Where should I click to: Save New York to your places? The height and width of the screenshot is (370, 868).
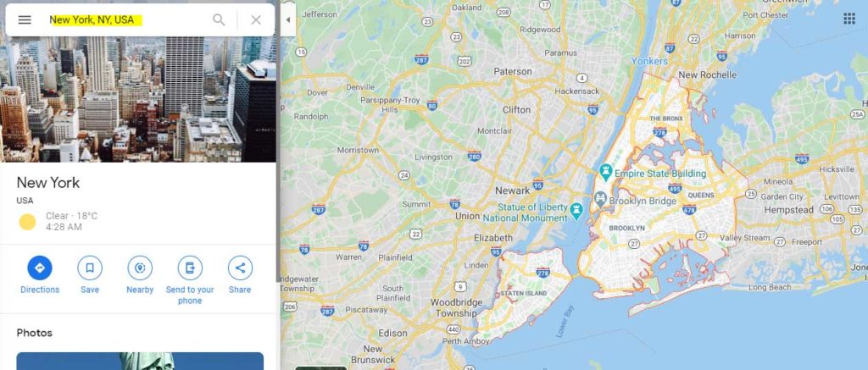[90, 275]
